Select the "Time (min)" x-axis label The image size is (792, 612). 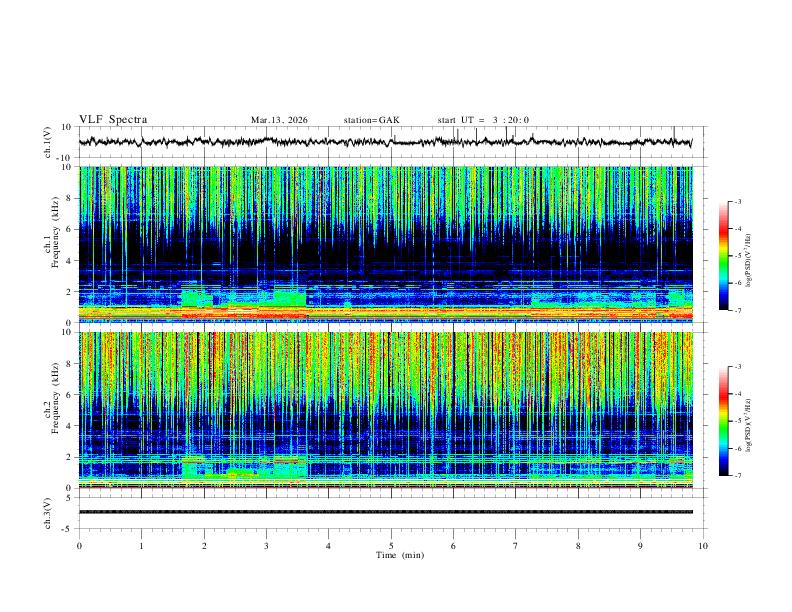[x=400, y=555]
